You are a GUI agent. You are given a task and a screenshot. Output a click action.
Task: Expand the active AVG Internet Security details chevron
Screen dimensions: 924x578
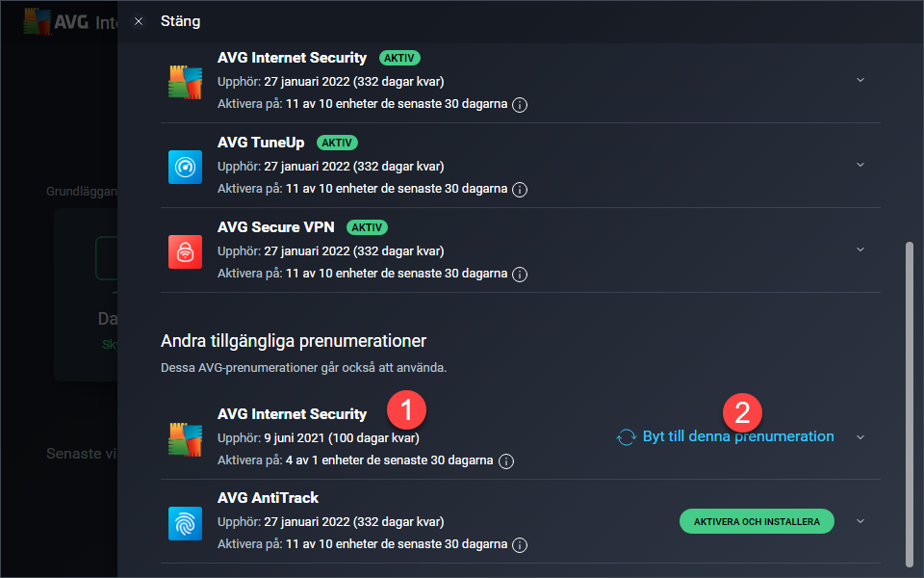860,80
